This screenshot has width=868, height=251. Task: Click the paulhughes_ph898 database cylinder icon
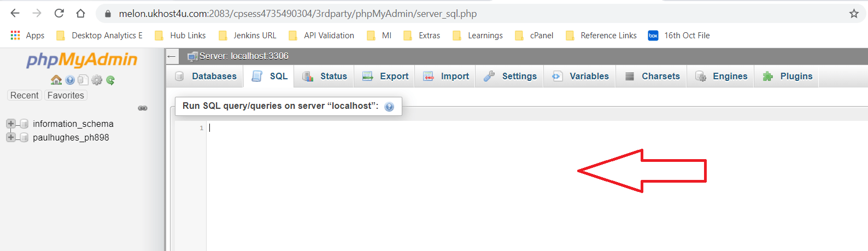pos(24,138)
